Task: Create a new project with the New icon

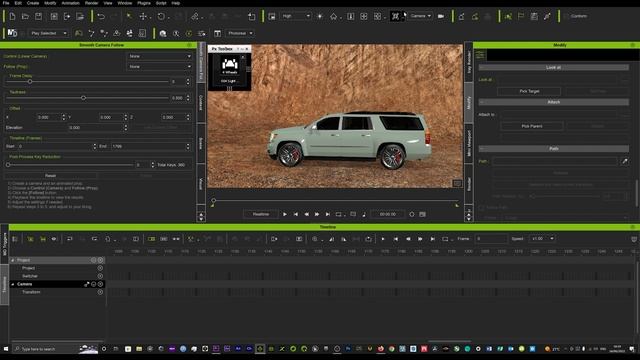Action: point(12,16)
